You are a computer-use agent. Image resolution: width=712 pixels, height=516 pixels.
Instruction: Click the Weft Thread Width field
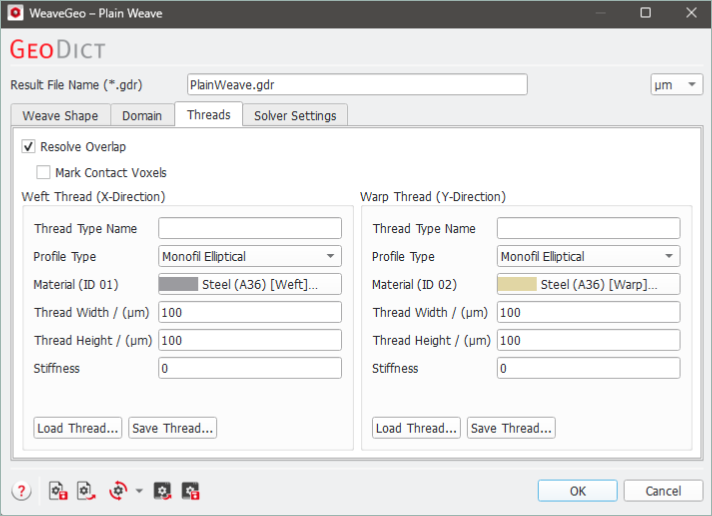click(250, 313)
